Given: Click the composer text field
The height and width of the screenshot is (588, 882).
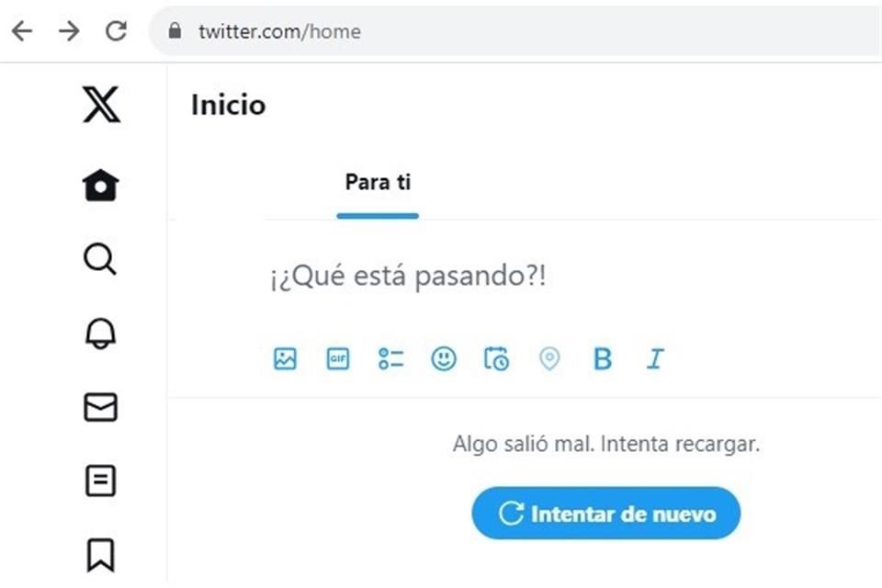Looking at the screenshot, I should click(x=407, y=276).
